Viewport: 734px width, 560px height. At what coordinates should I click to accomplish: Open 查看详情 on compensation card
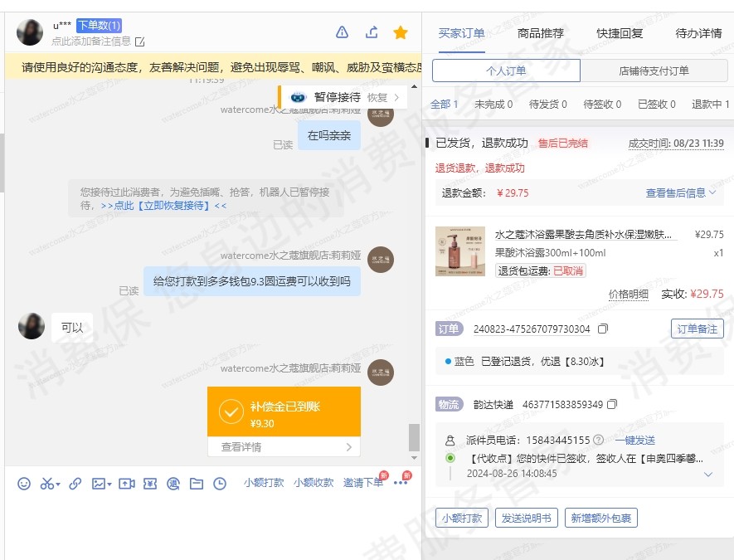tap(284, 447)
